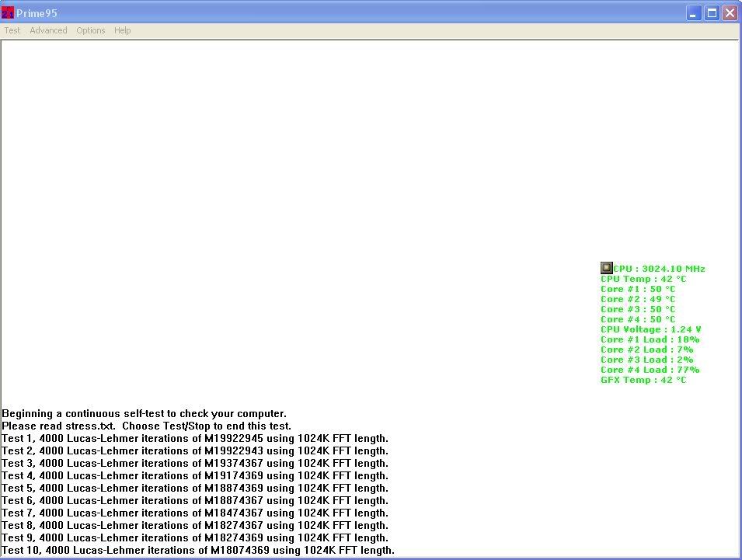
Task: Open the Options menu
Action: click(x=91, y=30)
